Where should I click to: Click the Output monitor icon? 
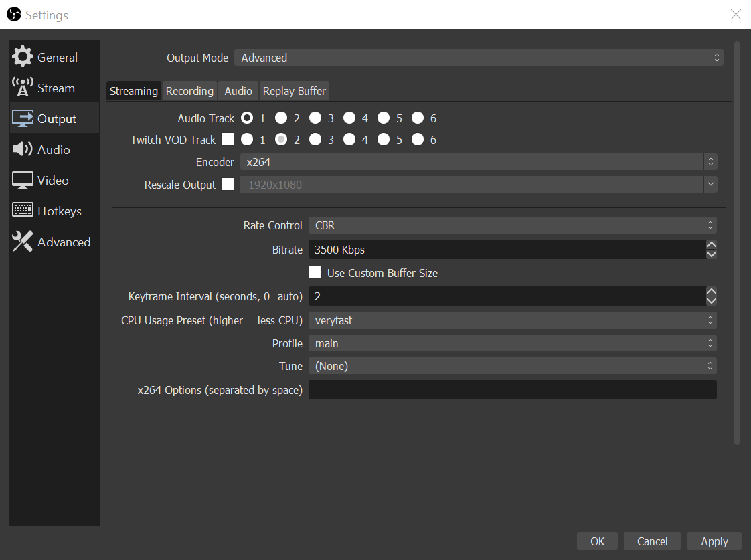pos(23,119)
